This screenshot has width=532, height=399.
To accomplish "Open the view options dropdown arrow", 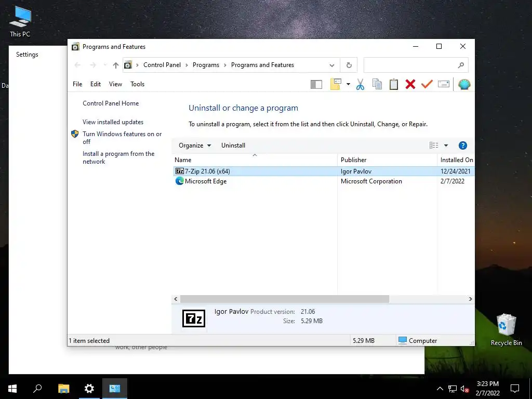I will click(x=446, y=145).
